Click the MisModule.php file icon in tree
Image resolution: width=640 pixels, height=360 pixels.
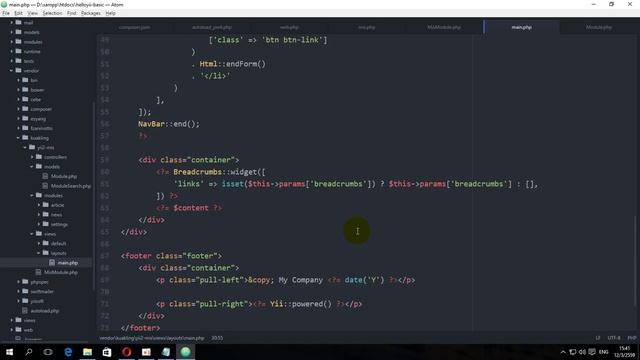coord(38,272)
